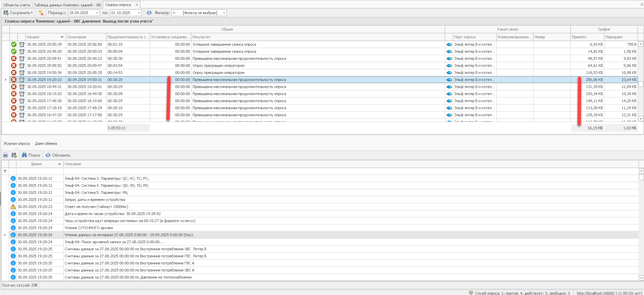Screen dimensions: 644x295
Task: Open the 'Период с' date dropdown
Action: (97, 13)
